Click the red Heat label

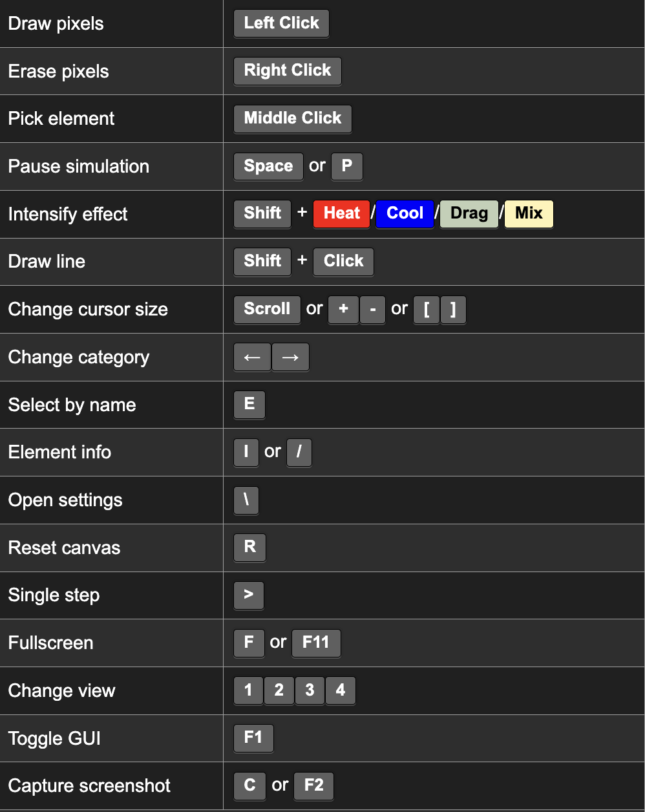coord(341,213)
